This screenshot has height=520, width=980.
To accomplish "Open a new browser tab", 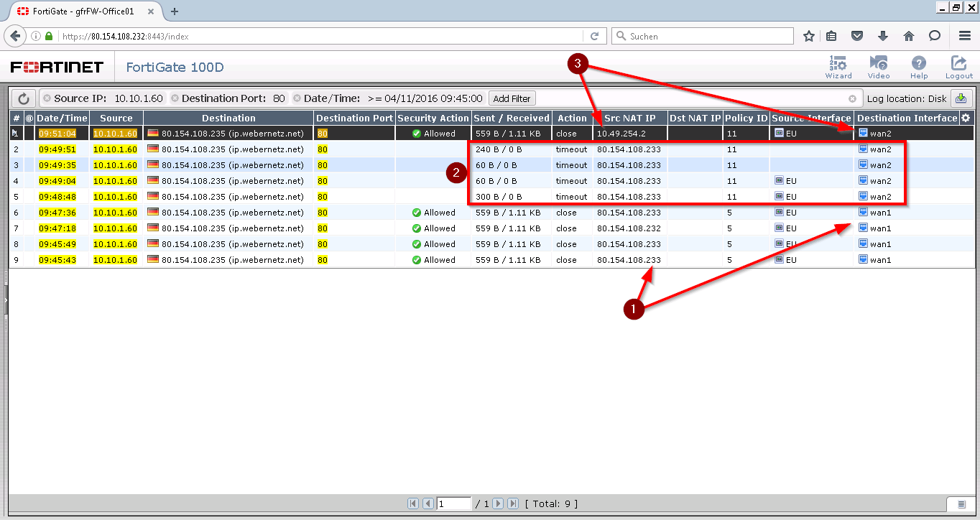I will [175, 11].
